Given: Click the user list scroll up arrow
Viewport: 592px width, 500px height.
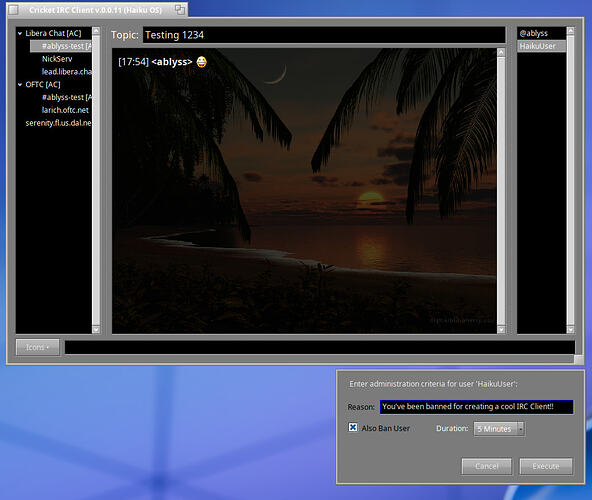Looking at the screenshot, I should (x=570, y=31).
